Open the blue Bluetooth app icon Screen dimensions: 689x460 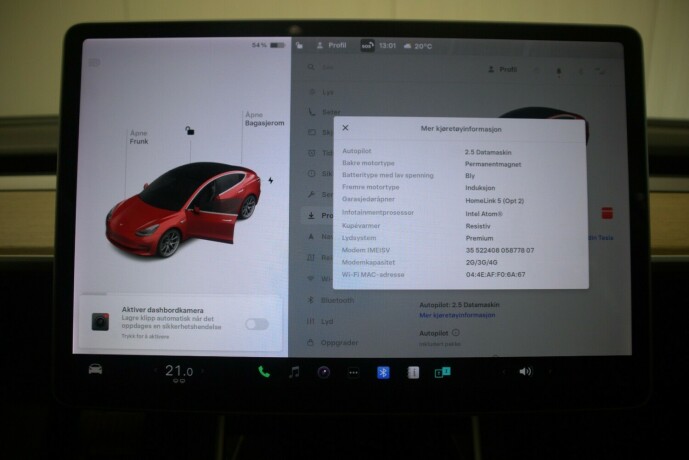[383, 373]
